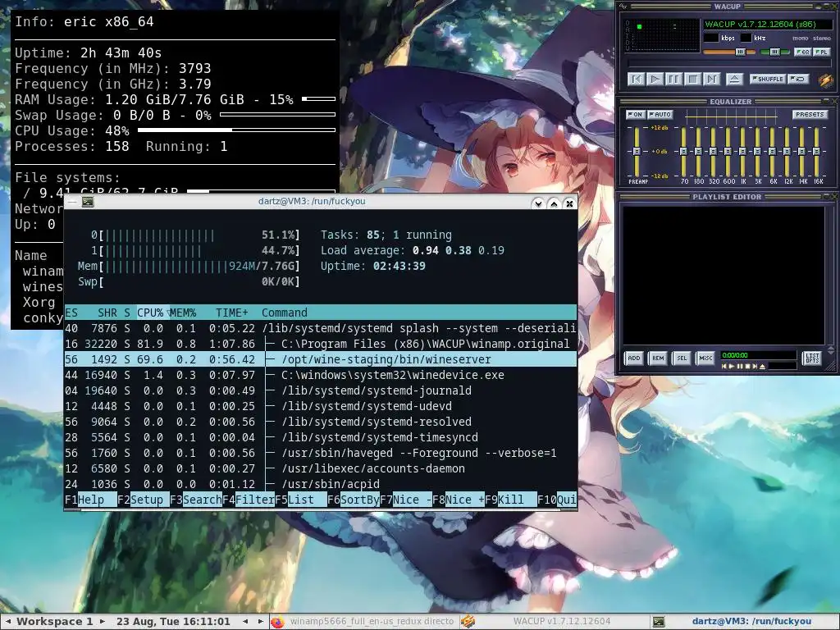Click the mini eject button in Playlist Editor
Viewport: 840px width, 630px height.
pos(762,367)
